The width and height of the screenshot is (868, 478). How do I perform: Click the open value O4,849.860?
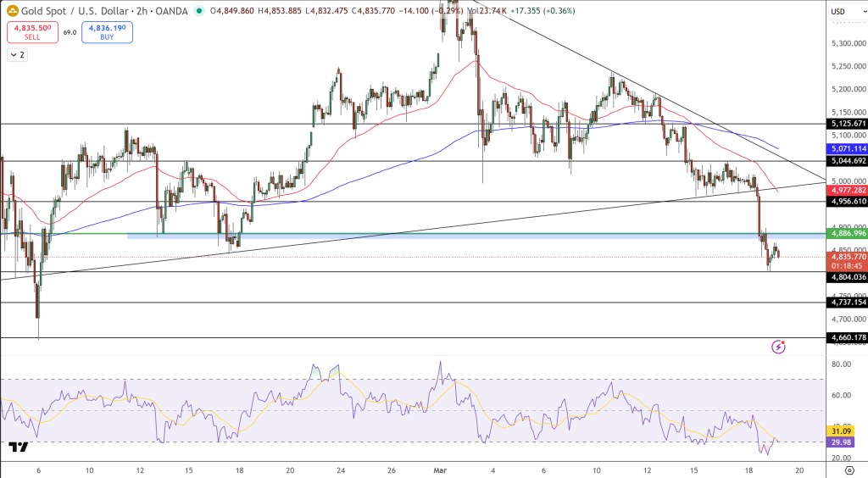(x=232, y=11)
